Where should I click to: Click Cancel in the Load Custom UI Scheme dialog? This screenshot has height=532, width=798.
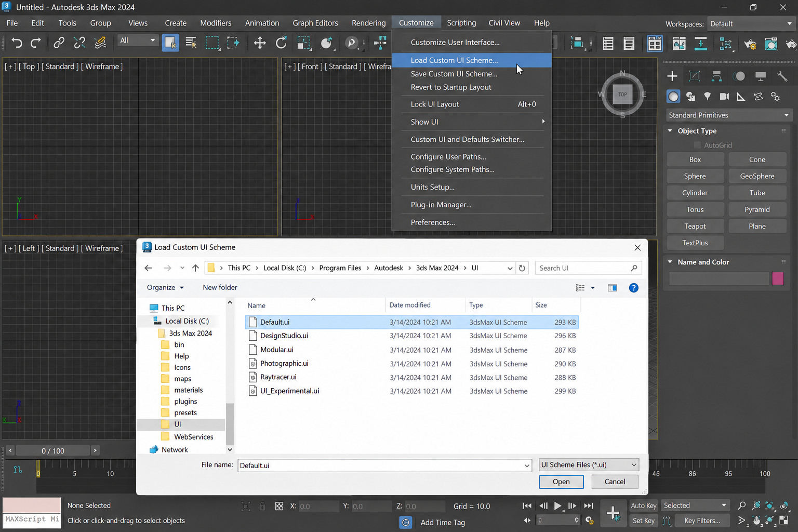615,482
